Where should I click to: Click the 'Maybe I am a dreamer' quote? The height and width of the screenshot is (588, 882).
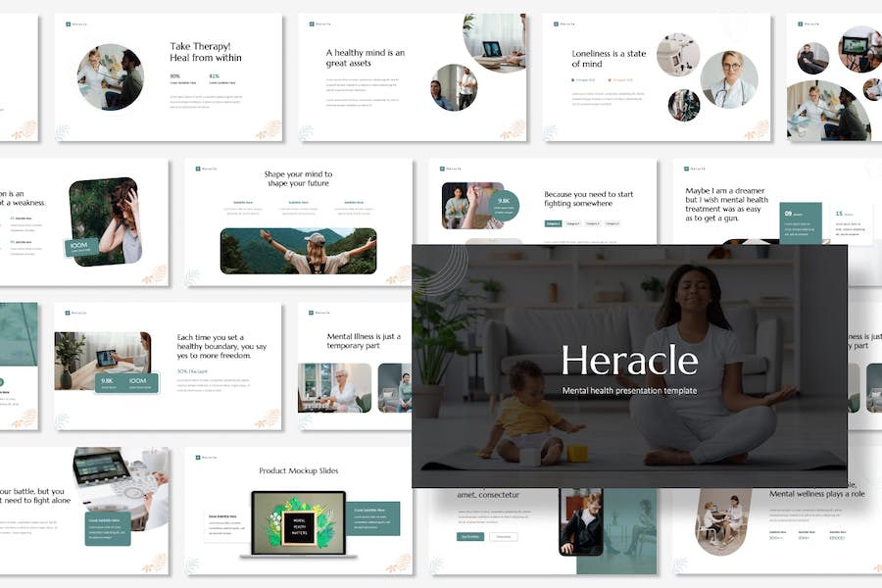coord(726,204)
